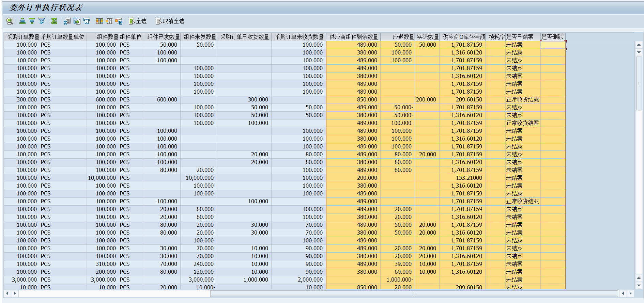Click horizontal scrollbar right arrow near left edge
The height and width of the screenshot is (303, 644).
15,293
